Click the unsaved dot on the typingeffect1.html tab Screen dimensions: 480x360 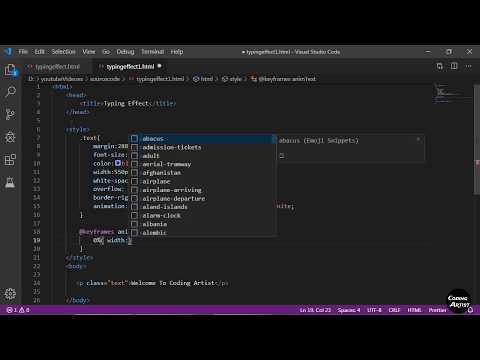point(160,66)
